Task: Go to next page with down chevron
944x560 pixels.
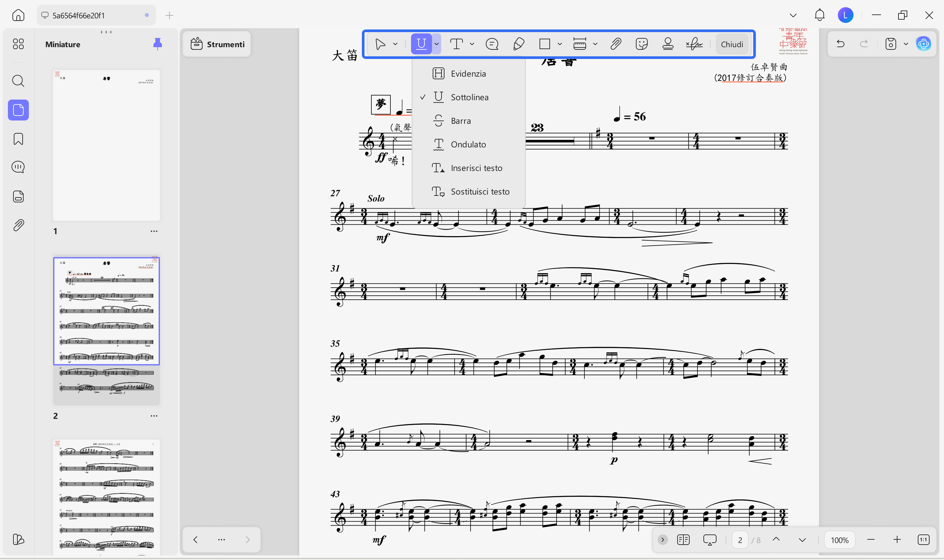Action: 802,540
